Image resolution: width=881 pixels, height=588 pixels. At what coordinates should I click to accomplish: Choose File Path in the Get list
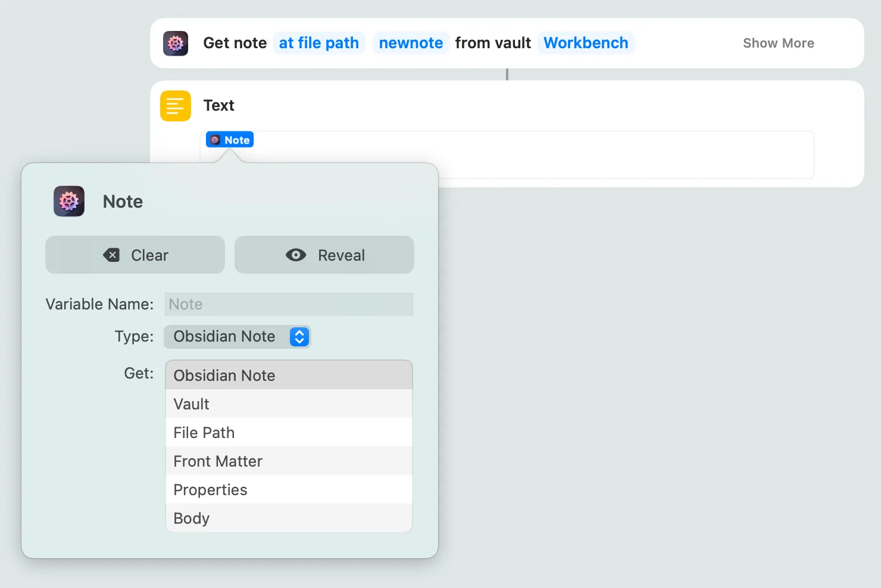289,433
